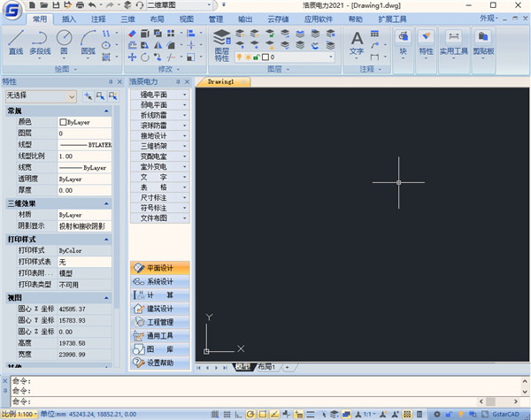This screenshot has height=420, width=531.
Task: Select the 圆 circle tool
Action: click(x=64, y=42)
